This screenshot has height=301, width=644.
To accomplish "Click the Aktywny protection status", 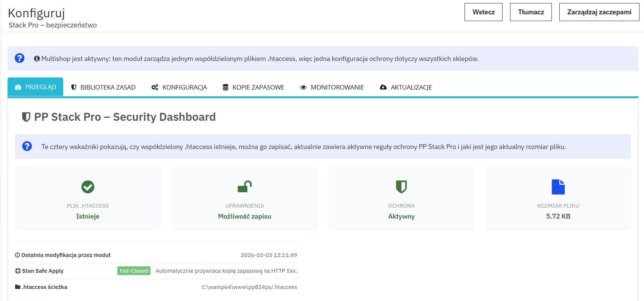I will [401, 216].
